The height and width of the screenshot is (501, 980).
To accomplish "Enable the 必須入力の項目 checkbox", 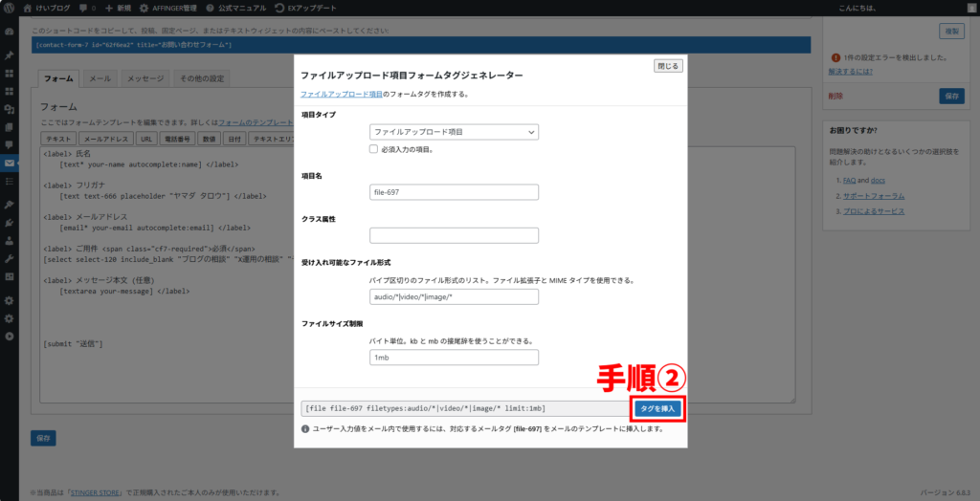I will pyautogui.click(x=374, y=149).
